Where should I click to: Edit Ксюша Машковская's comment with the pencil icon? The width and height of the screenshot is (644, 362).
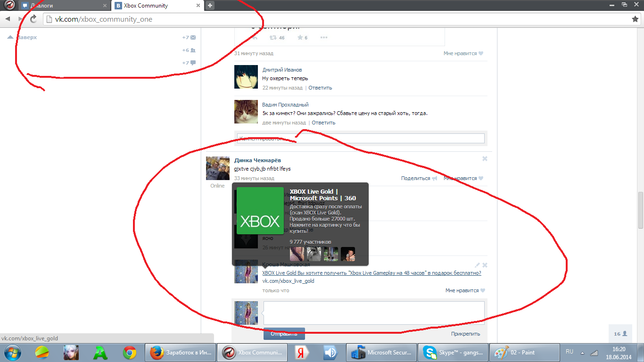pos(477,265)
